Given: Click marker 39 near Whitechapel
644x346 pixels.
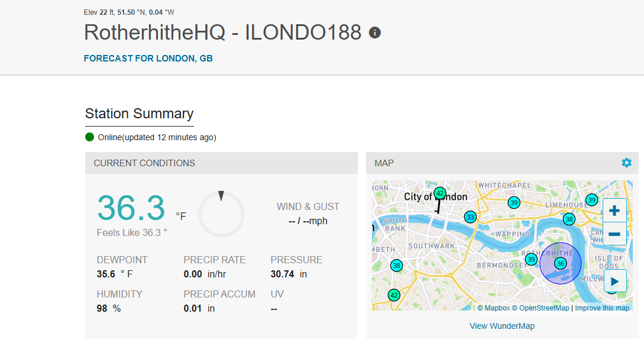Looking at the screenshot, I should click(514, 203).
